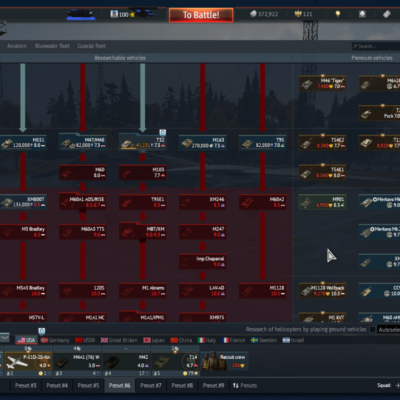Collapse the panel with the left chevron button
The height and width of the screenshot is (400, 400).
[x=4, y=338]
